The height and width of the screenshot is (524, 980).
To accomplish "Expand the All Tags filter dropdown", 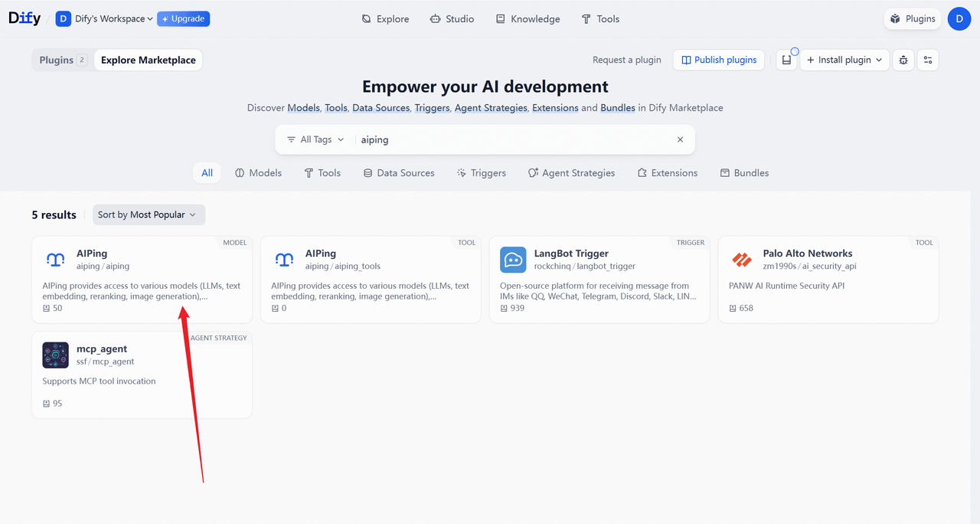I will pyautogui.click(x=315, y=139).
